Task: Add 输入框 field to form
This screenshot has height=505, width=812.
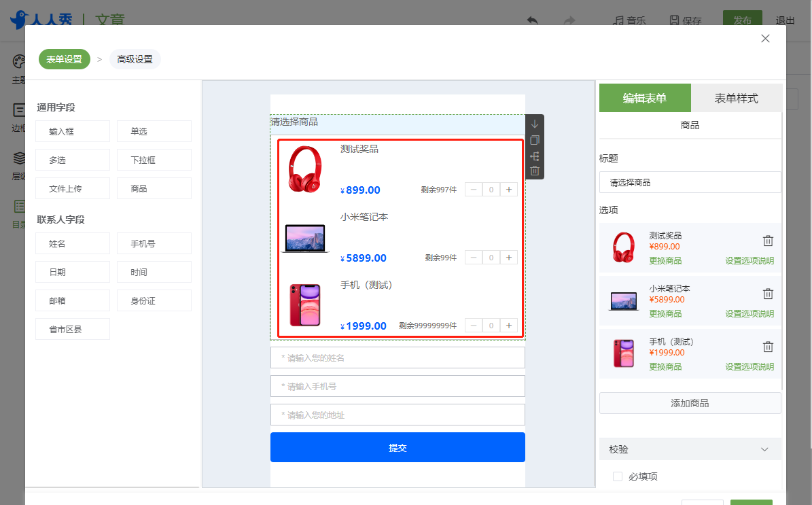Action: tap(73, 132)
